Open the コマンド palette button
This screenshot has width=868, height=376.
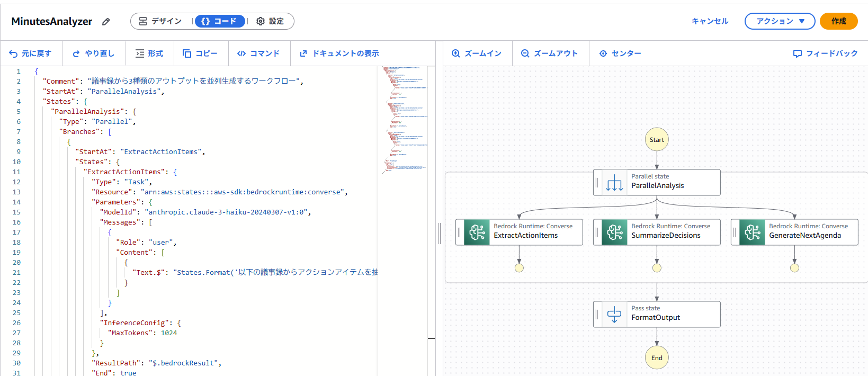[x=258, y=53]
